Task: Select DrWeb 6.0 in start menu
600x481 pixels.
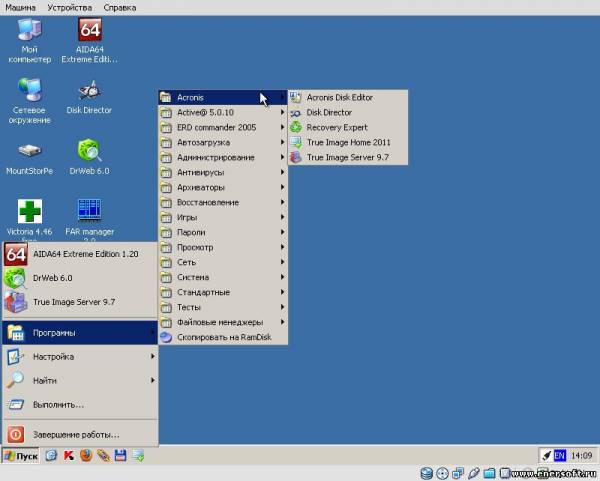Action: tap(80, 278)
